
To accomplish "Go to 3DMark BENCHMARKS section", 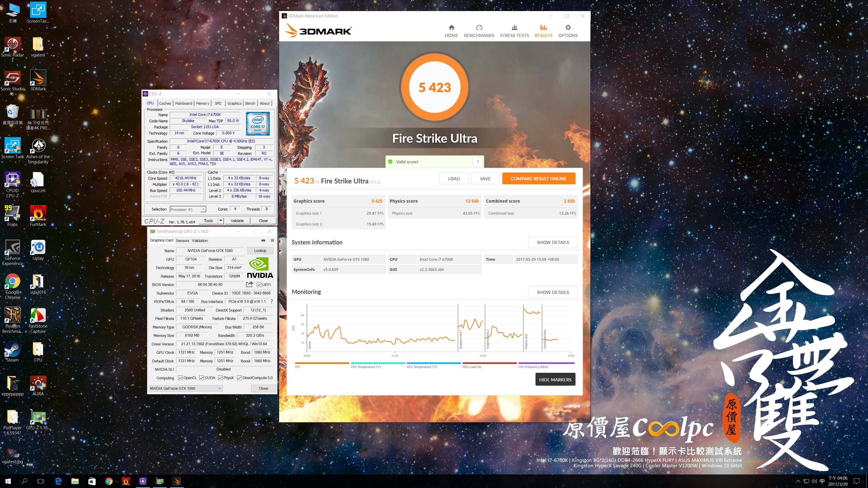I will [479, 31].
